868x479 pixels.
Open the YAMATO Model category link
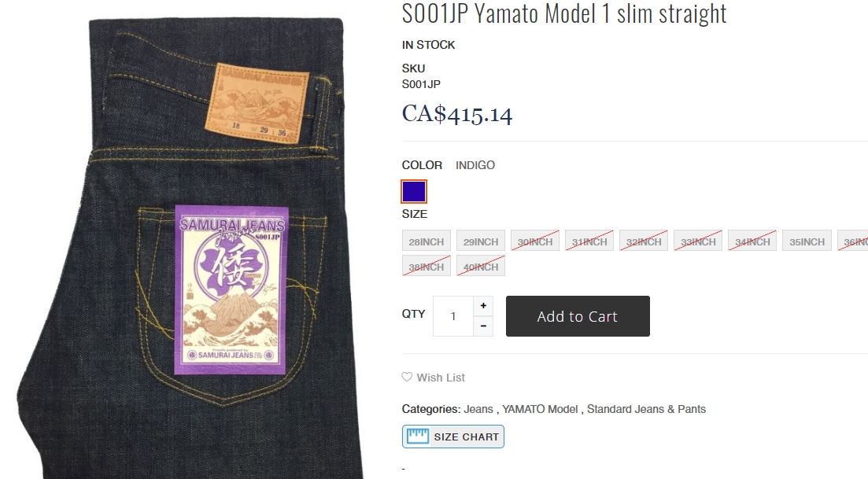tap(540, 409)
